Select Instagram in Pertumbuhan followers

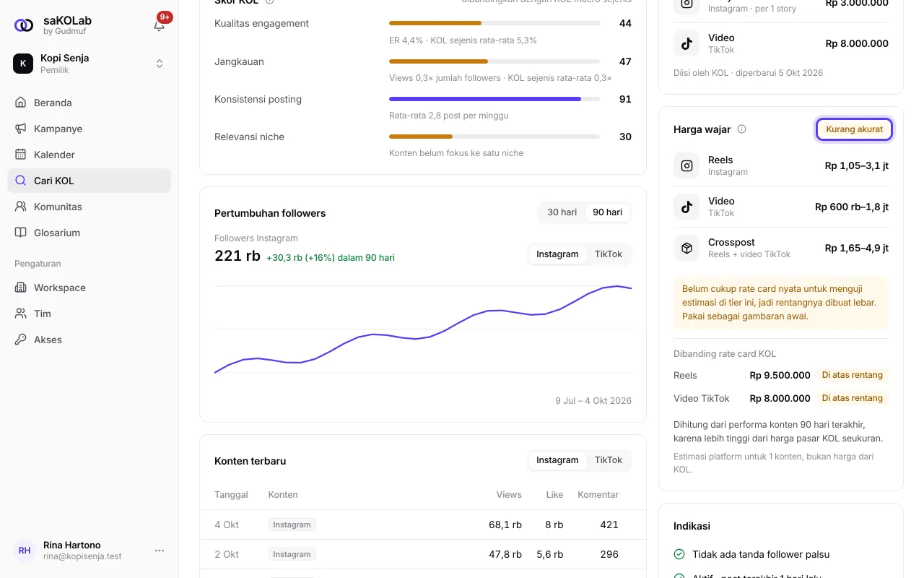click(557, 254)
